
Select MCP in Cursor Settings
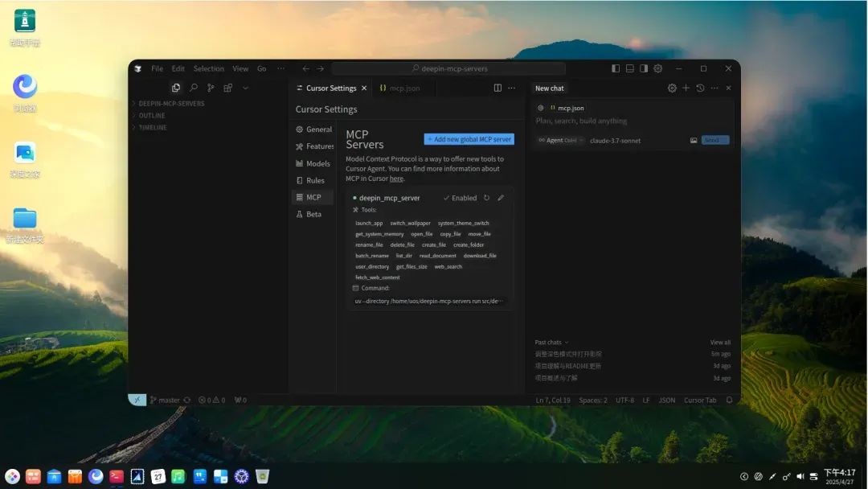coord(313,197)
